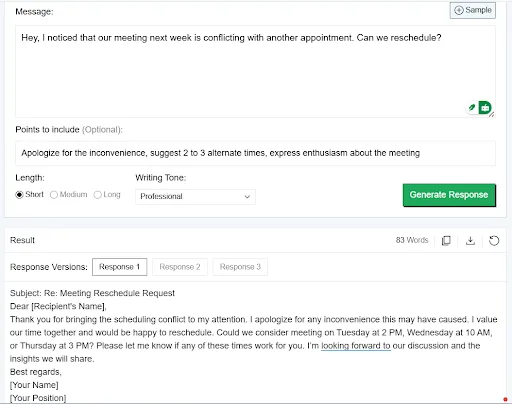Screen dimensions: 512x404
Task: Regenerate the result with the refresh icon
Action: coord(494,240)
